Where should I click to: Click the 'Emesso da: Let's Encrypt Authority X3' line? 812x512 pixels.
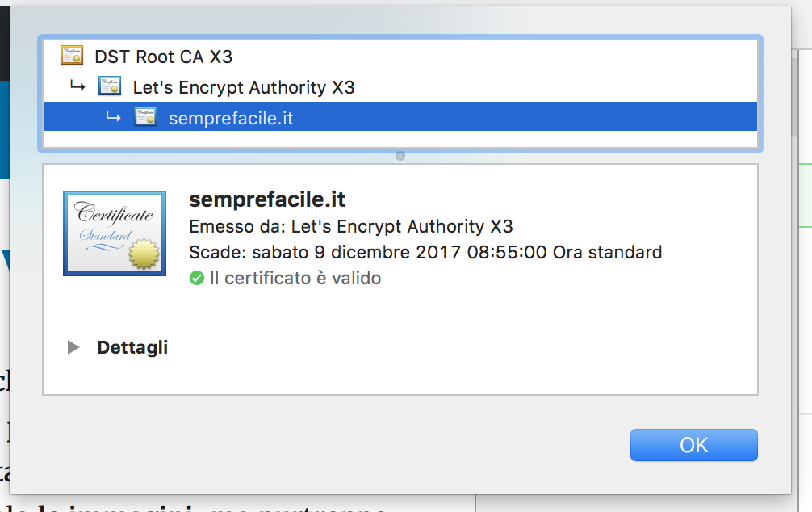click(x=351, y=226)
